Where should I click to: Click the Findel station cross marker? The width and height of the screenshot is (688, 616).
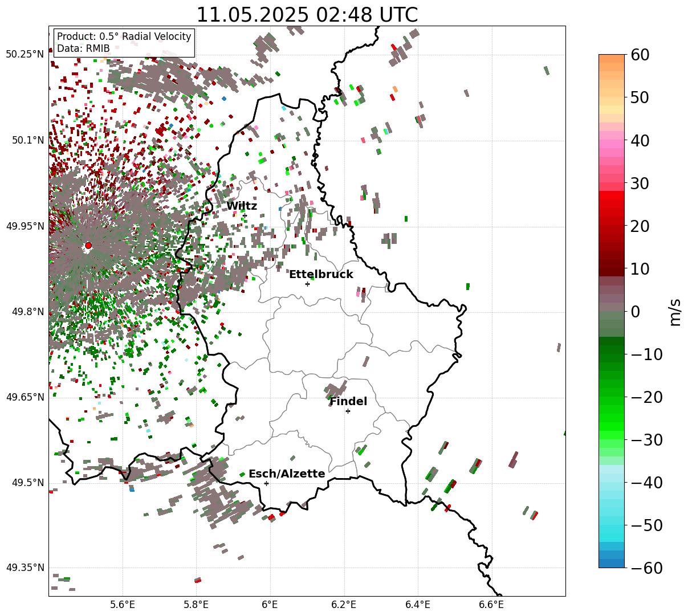coord(348,411)
